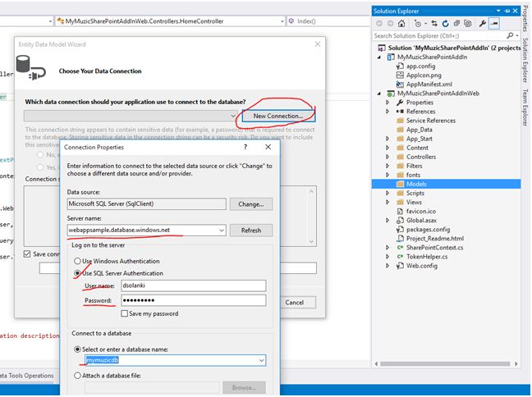Image resolution: width=532 pixels, height=397 pixels.
Task: Navigate Forward in Solution Explorer toolbar
Action: (390, 24)
